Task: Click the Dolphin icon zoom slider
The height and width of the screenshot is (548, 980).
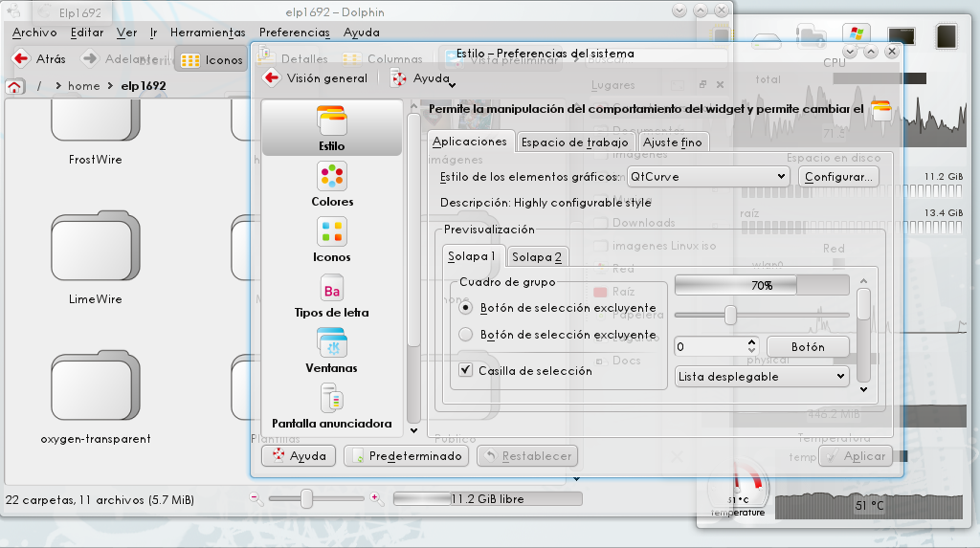Action: coord(306,498)
